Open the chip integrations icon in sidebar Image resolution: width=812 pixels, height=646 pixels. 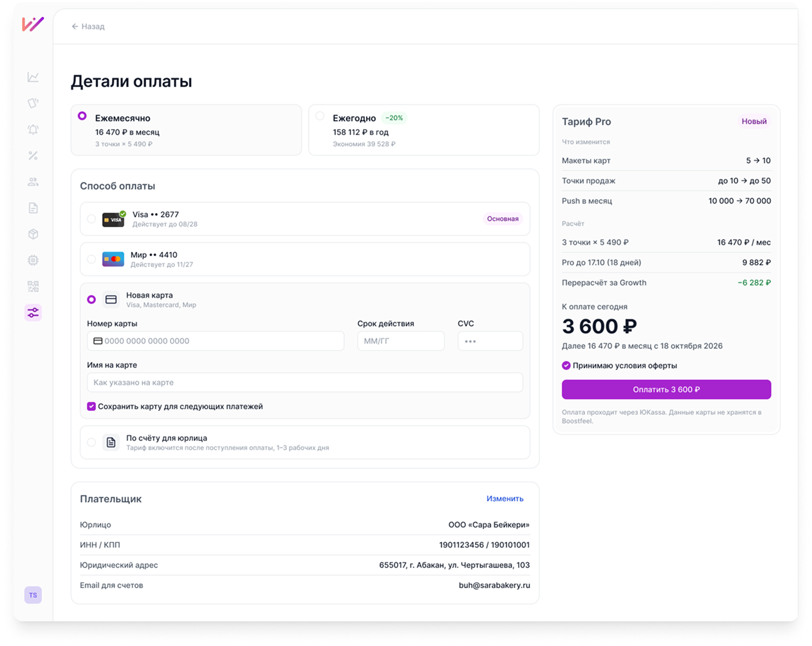pos(33,260)
